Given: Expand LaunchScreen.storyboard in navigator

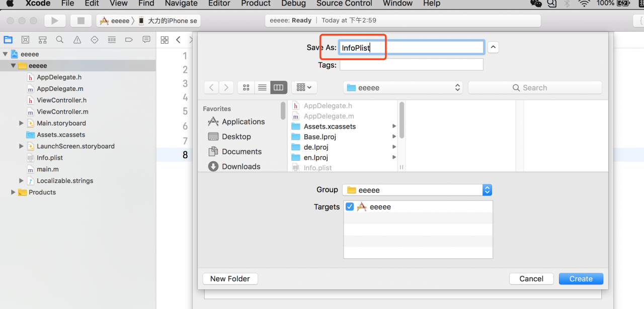Looking at the screenshot, I should pyautogui.click(x=21, y=146).
